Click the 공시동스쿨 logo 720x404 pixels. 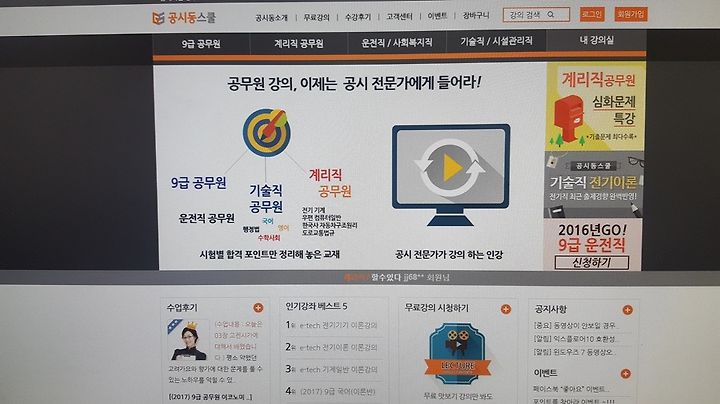184,18
